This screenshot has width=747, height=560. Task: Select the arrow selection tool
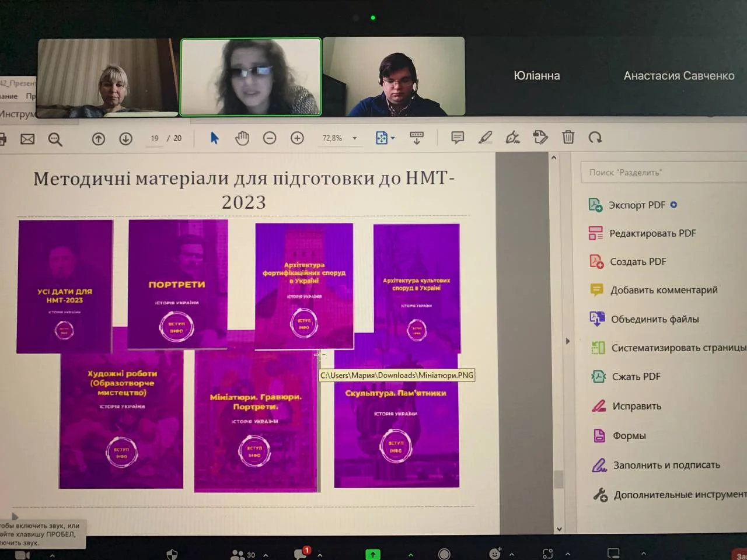pyautogui.click(x=214, y=138)
